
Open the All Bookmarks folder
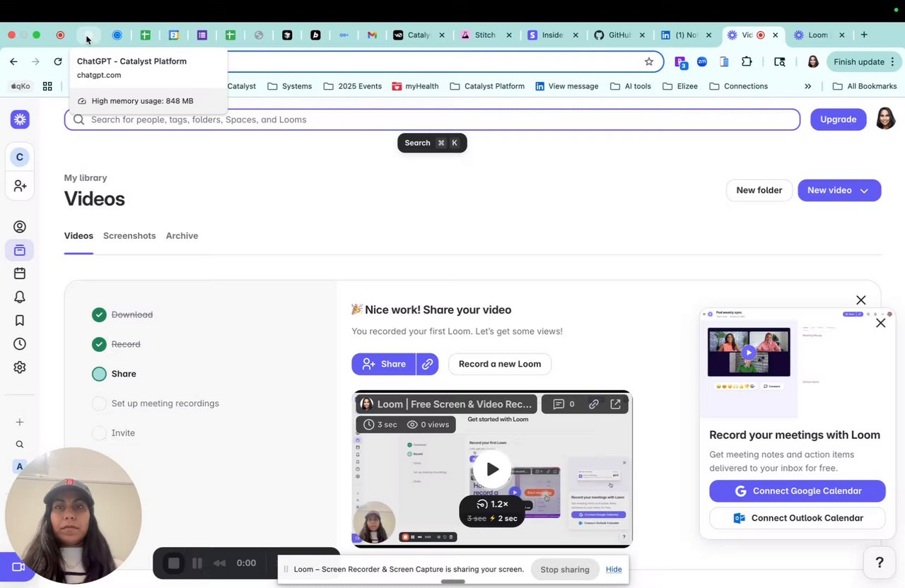click(x=865, y=86)
